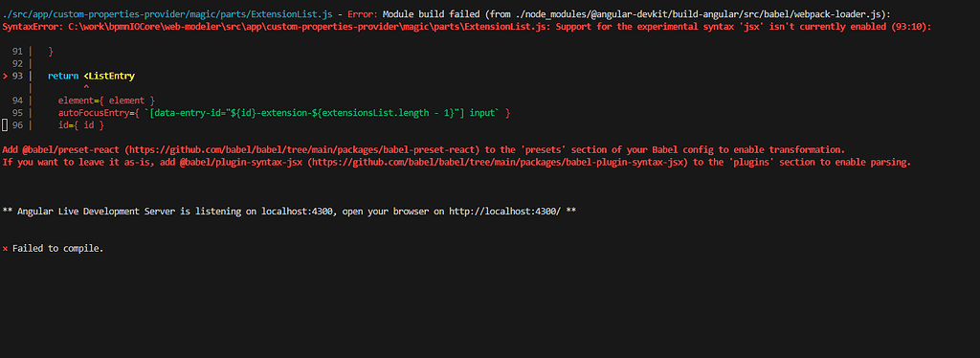Open the babel-plugin-syntax-jsx GitHub URL
The width and height of the screenshot is (980, 358).
[x=498, y=163]
